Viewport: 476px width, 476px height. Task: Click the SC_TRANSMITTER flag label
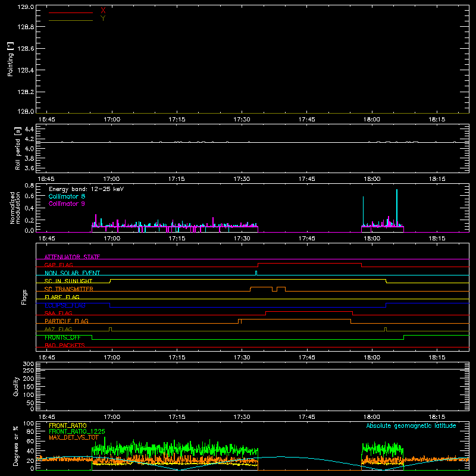[x=69, y=289]
